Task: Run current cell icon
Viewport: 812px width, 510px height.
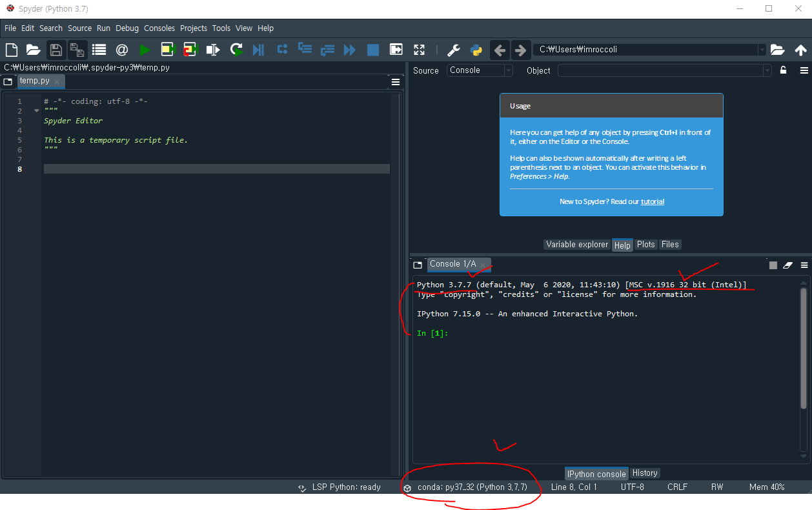Action: click(168, 50)
